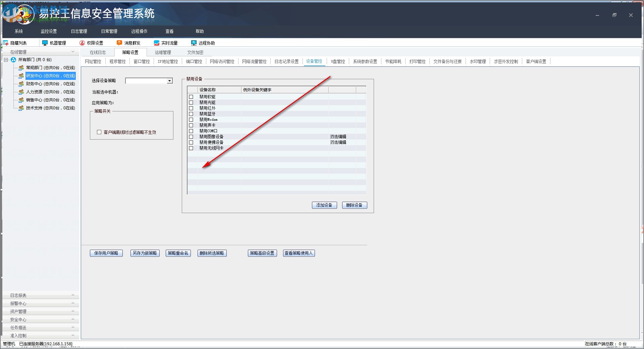Switch to the 运维管理 tab
Viewport: 644px width, 349px height.
pos(163,52)
